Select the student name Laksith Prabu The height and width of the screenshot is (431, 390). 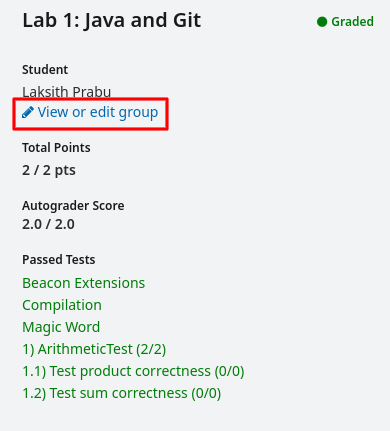point(67,92)
